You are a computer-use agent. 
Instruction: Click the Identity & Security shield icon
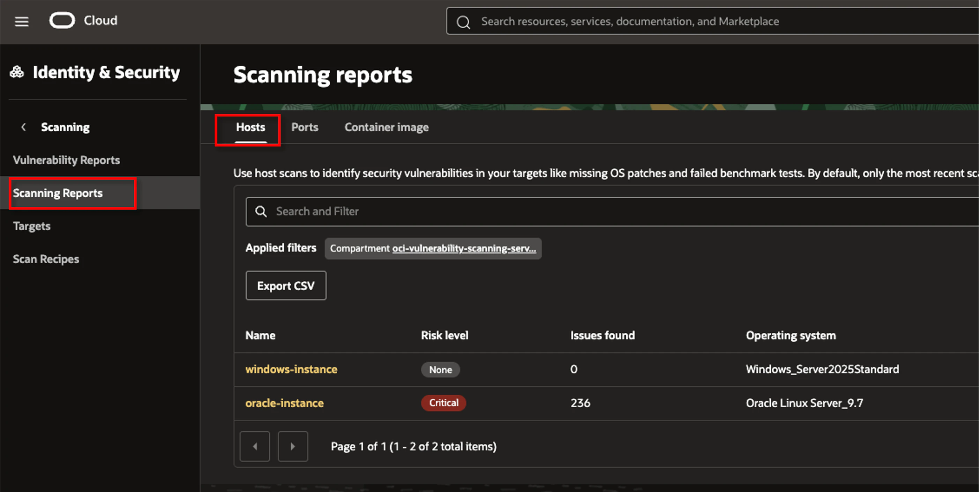coord(17,72)
